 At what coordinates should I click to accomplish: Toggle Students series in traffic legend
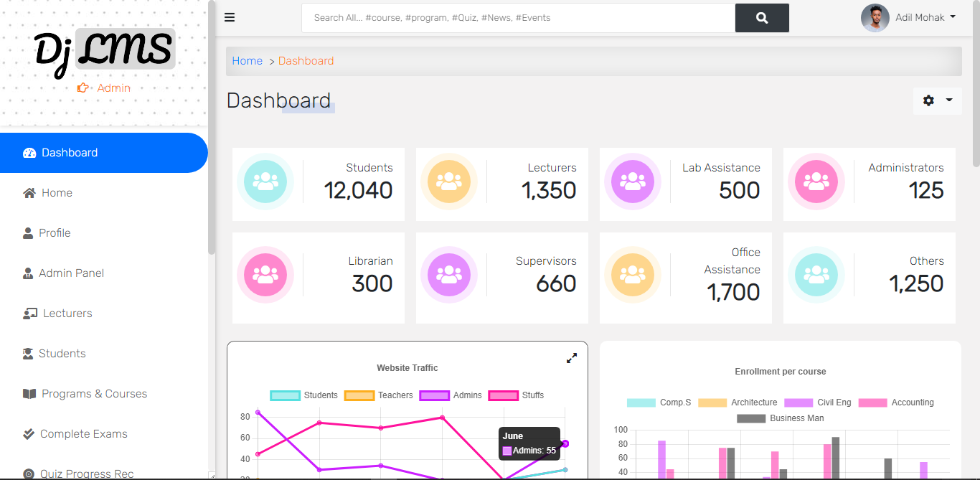[303, 395]
